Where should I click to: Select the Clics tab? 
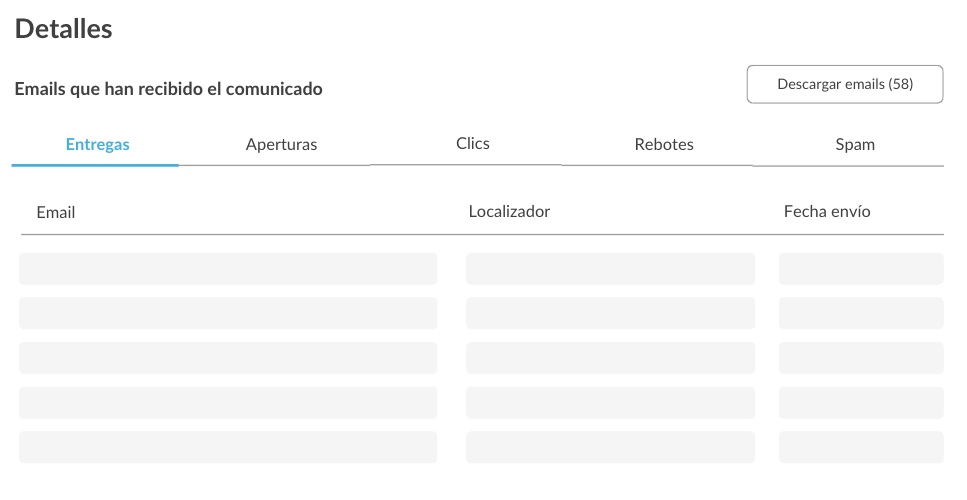pos(472,144)
